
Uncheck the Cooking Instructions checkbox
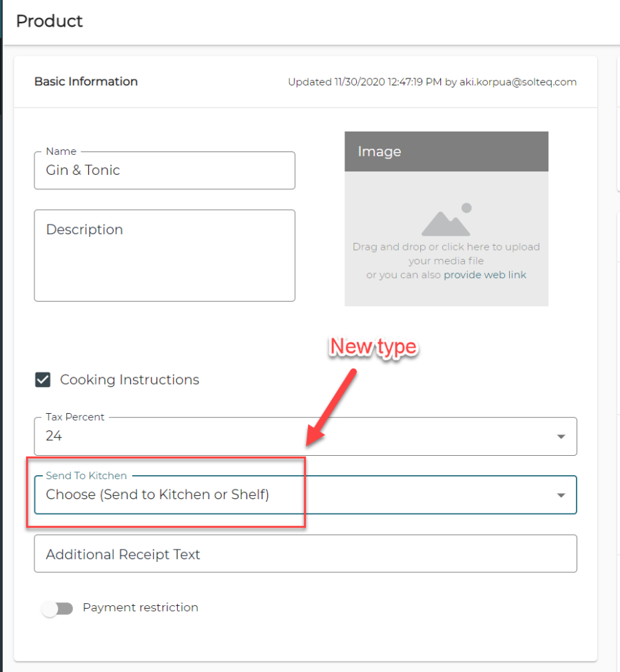coord(43,380)
